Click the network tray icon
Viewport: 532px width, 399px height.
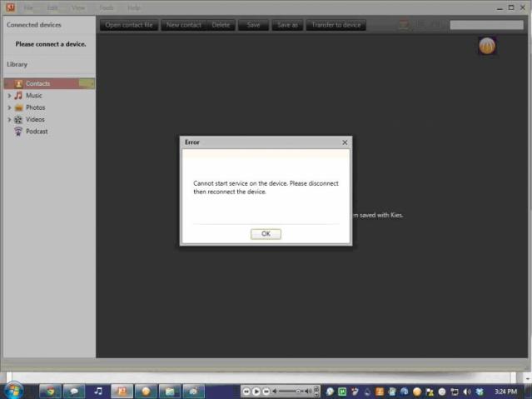click(x=455, y=392)
